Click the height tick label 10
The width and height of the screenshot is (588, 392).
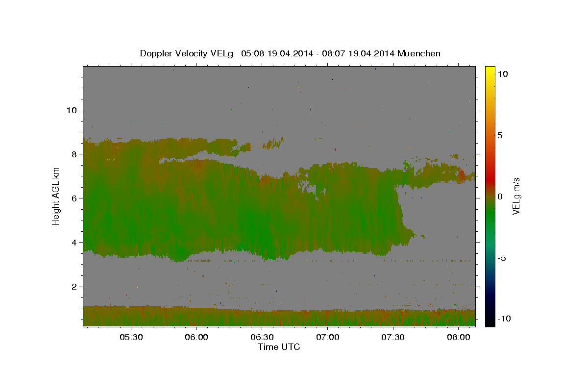point(72,110)
